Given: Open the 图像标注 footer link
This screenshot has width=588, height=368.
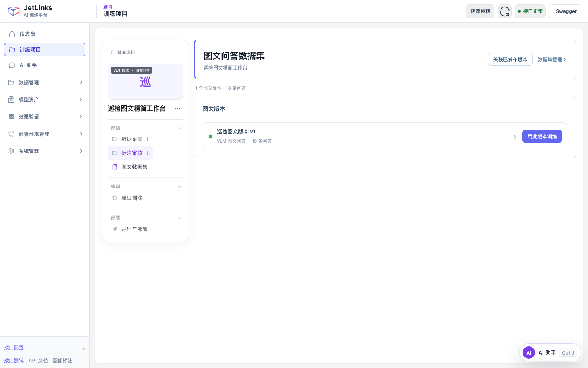Looking at the screenshot, I should click(x=62, y=361).
